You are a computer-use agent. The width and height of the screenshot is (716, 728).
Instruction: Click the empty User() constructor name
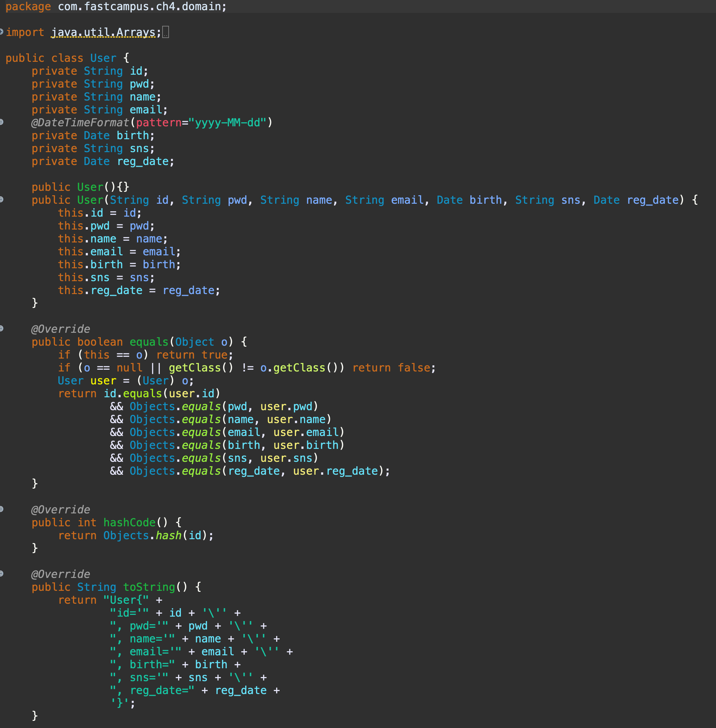90,187
